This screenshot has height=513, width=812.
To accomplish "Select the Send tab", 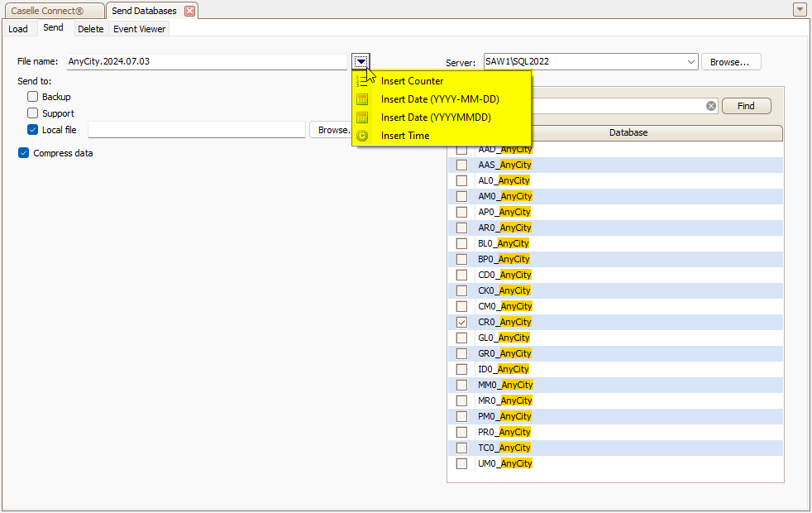I will [54, 28].
